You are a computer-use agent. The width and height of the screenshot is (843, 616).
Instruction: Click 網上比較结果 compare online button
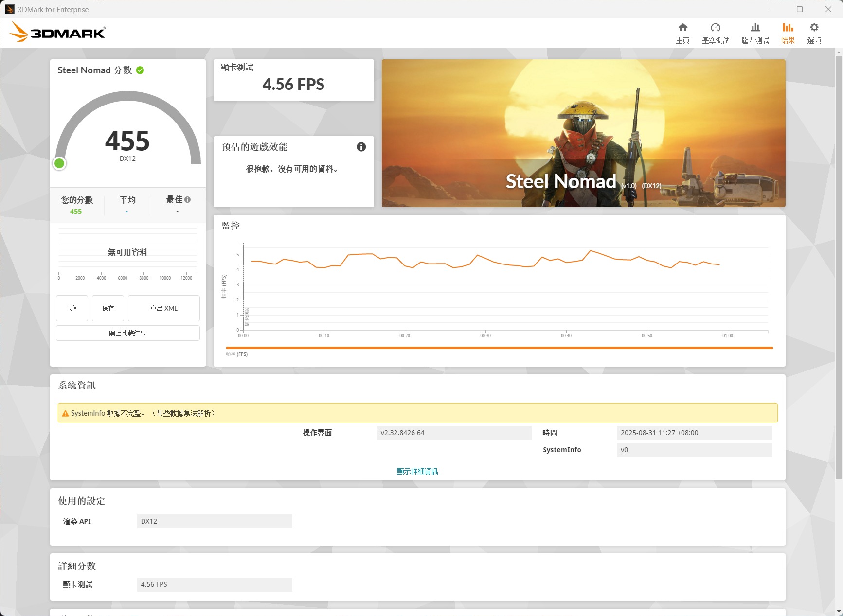[128, 333]
